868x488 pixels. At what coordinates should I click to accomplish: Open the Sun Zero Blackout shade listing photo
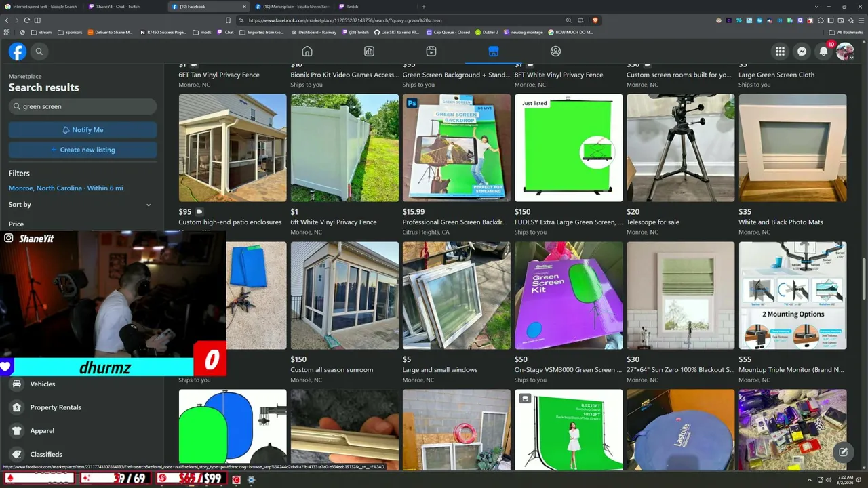click(680, 296)
